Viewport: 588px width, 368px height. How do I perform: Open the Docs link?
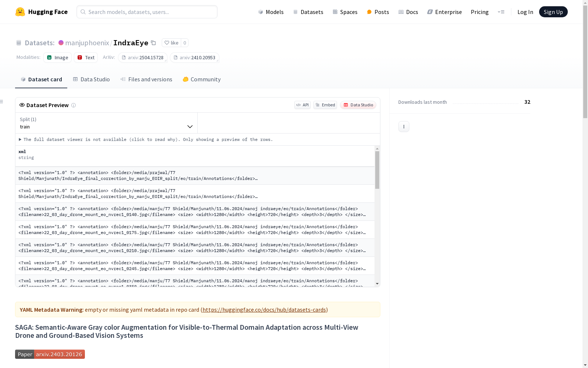pyautogui.click(x=408, y=12)
